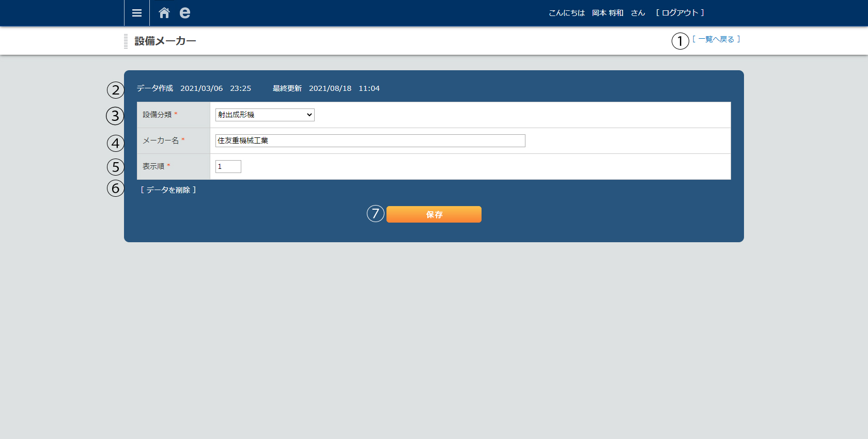Image resolution: width=868 pixels, height=439 pixels.
Task: Log out via the ログアウト link
Action: (680, 13)
